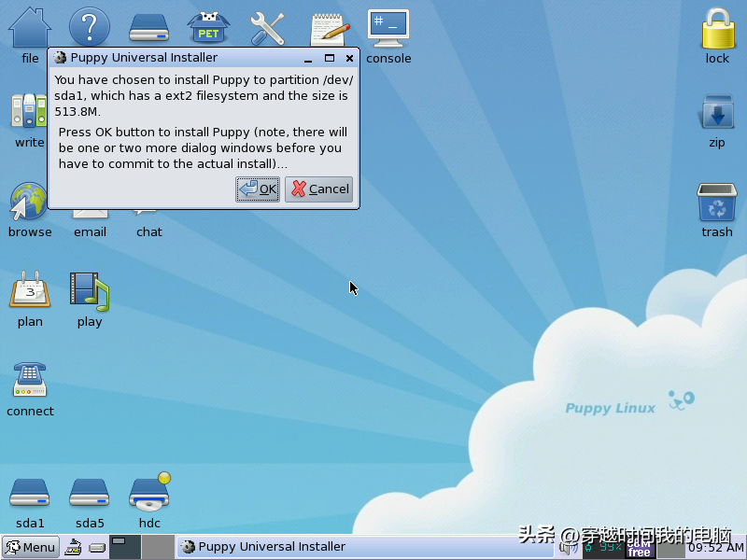Launch the play media icon

(90, 291)
